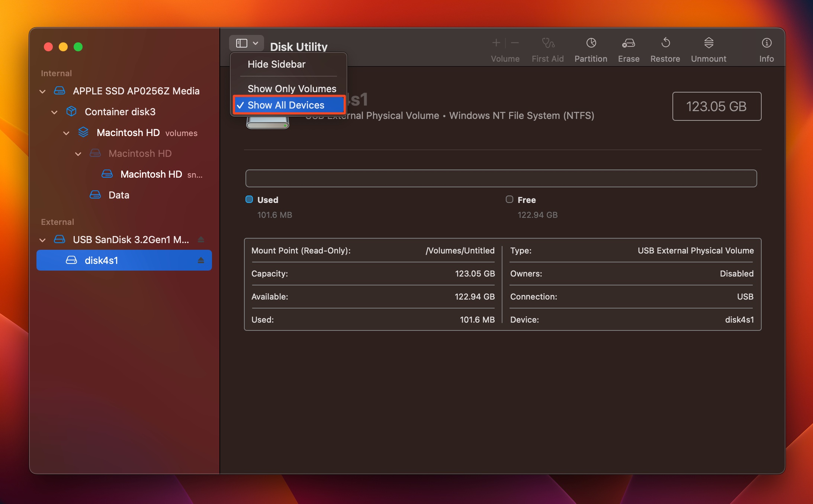The image size is (813, 504).
Task: Click the Free color indicator
Action: (510, 200)
